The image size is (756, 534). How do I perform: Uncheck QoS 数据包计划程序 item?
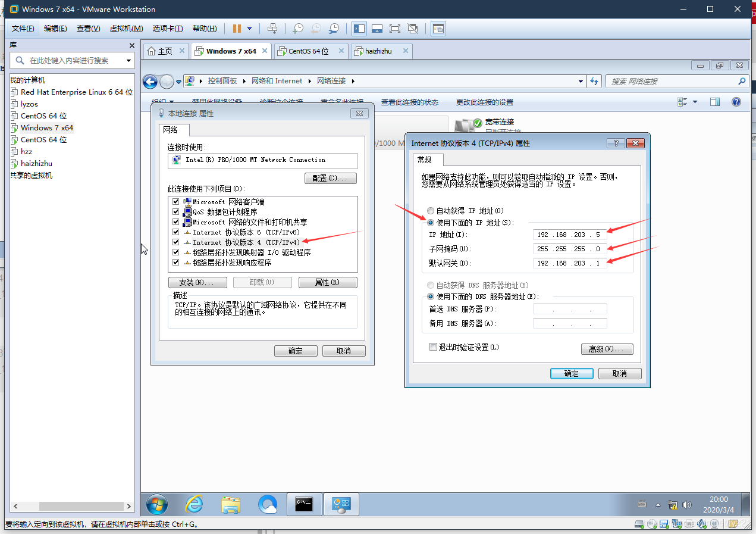(175, 212)
